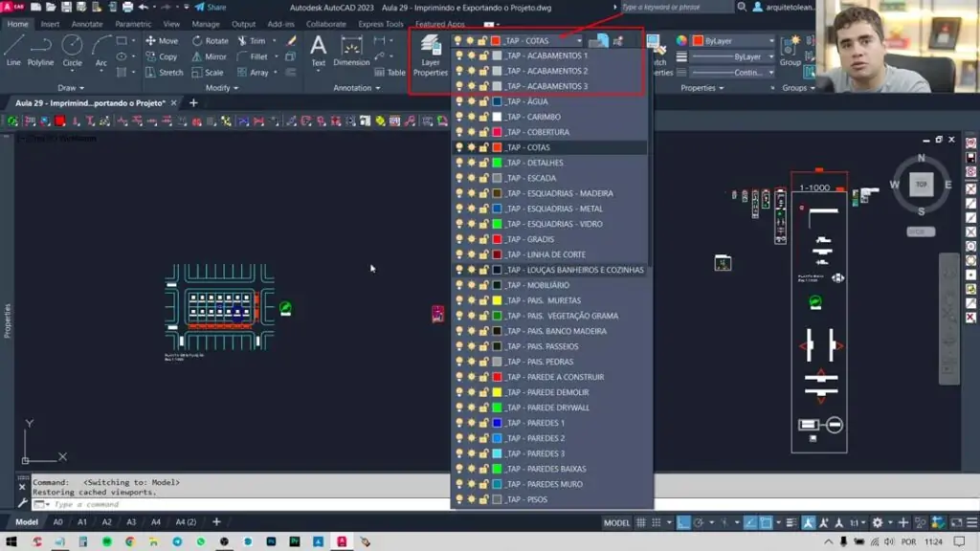This screenshot has width=980, height=551.
Task: Click the Save icon in quick access toolbar
Action: [66, 7]
